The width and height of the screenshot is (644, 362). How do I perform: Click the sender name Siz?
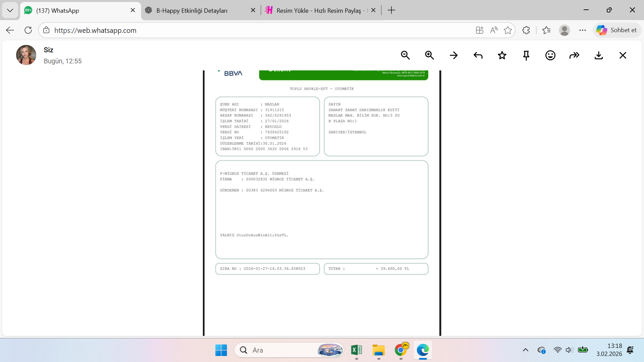pos(49,50)
